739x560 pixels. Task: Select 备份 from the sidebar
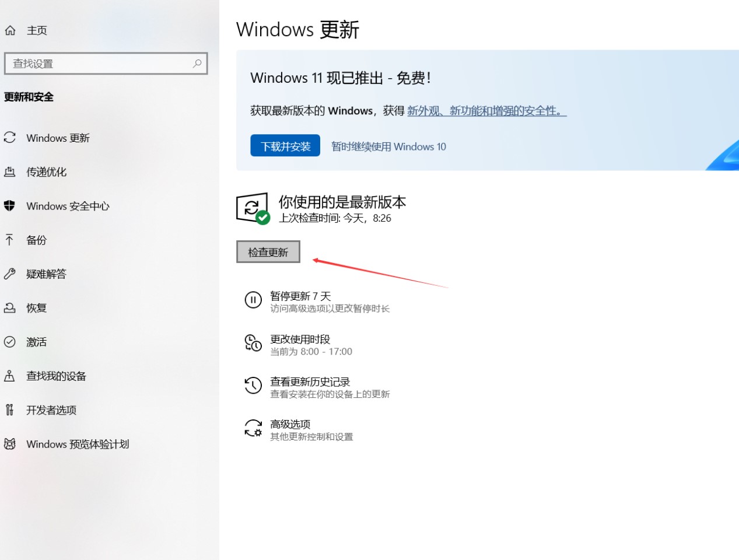[36, 240]
